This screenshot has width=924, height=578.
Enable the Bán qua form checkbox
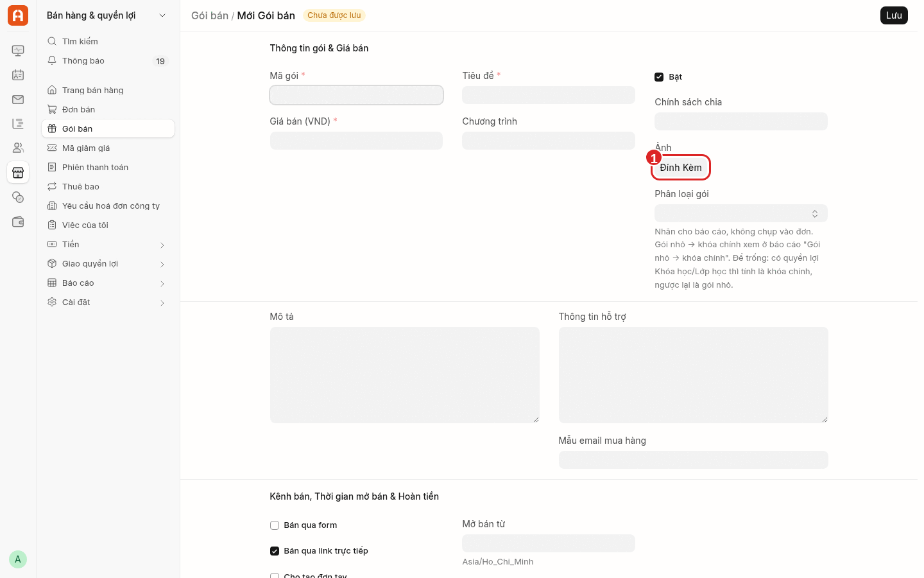275,525
